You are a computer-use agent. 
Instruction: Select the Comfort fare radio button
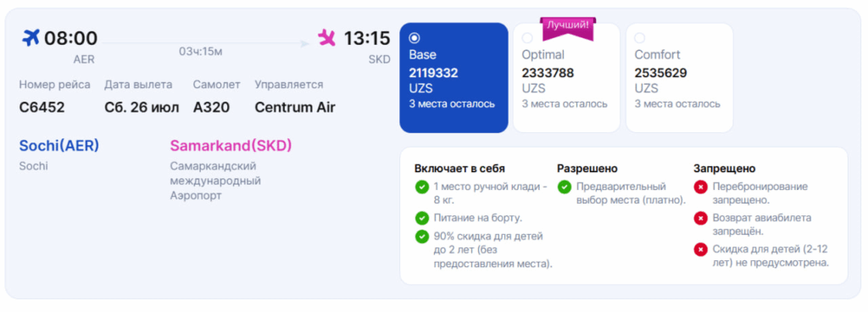click(x=639, y=38)
